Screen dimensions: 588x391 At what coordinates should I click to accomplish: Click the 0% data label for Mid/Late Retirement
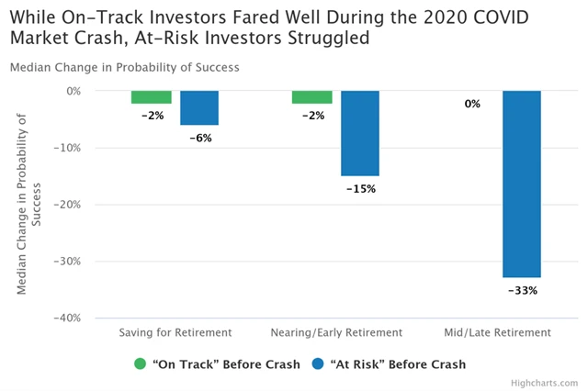pyautogui.click(x=473, y=104)
